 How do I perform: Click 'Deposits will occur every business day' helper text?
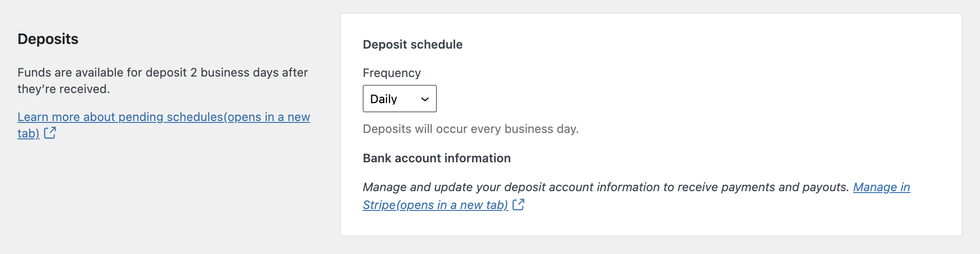point(470,129)
